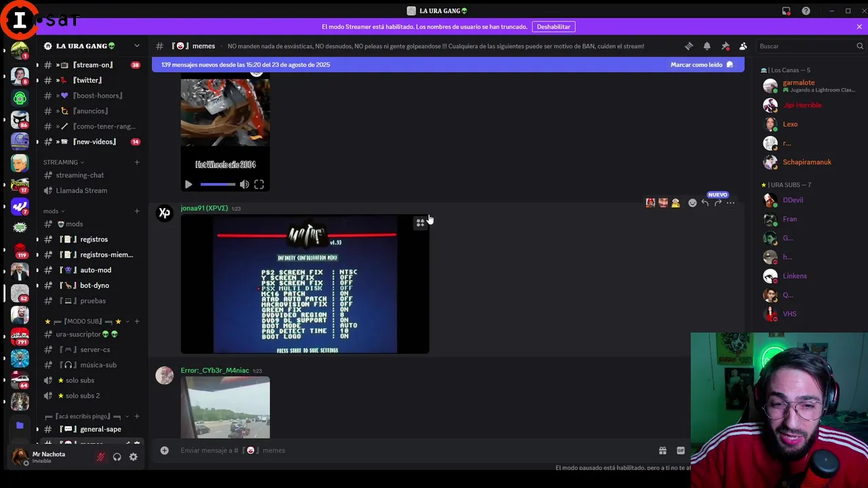Open the inbox icon in title bar
Image resolution: width=868 pixels, height=488 pixels.
[786, 11]
